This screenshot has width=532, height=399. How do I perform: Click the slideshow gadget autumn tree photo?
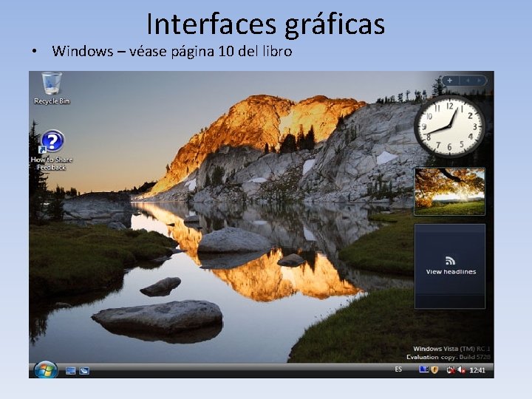click(x=450, y=191)
